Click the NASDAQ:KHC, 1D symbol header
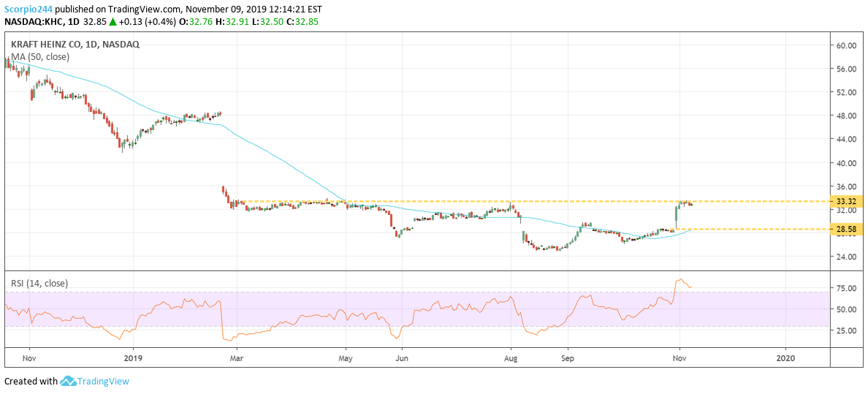This screenshot has height=394, width=868. tap(42, 22)
